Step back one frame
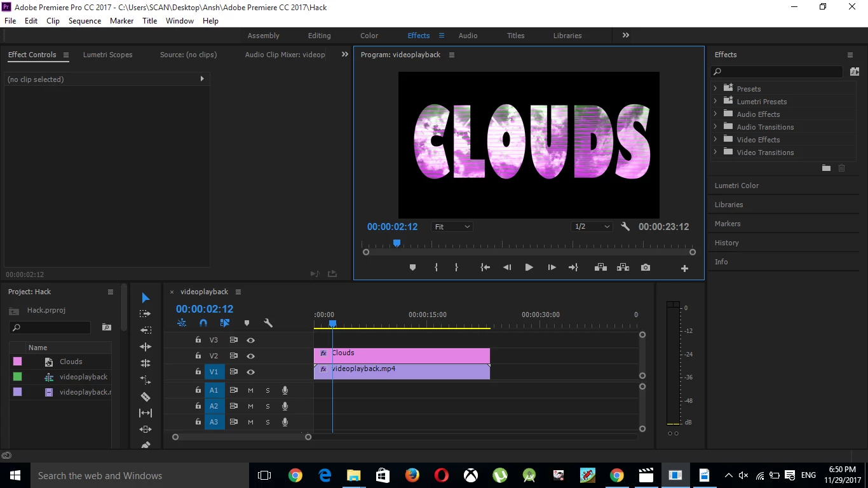The height and width of the screenshot is (488, 868). click(x=507, y=268)
